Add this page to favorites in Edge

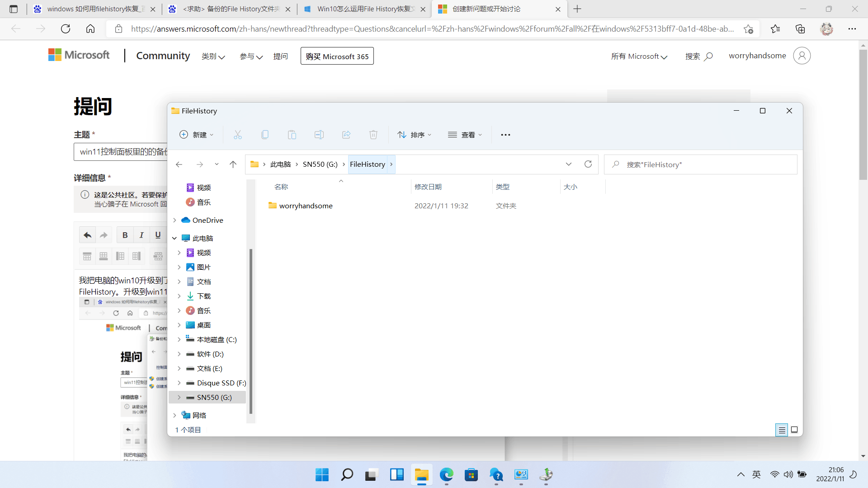tap(748, 29)
